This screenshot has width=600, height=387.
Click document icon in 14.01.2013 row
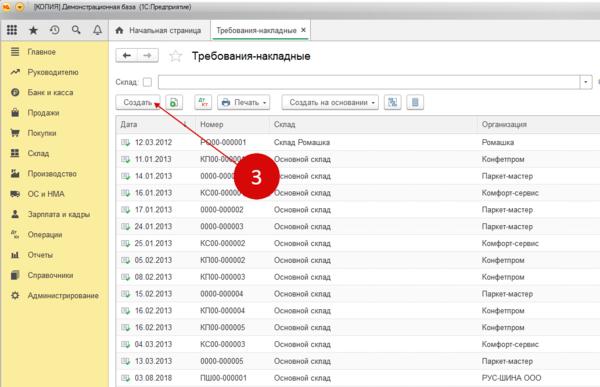tap(126, 176)
